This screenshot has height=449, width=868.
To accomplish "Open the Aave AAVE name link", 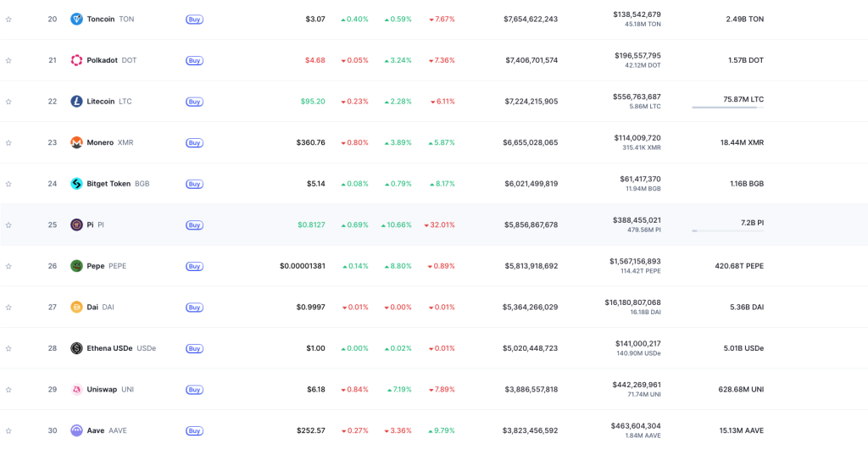I will point(106,430).
